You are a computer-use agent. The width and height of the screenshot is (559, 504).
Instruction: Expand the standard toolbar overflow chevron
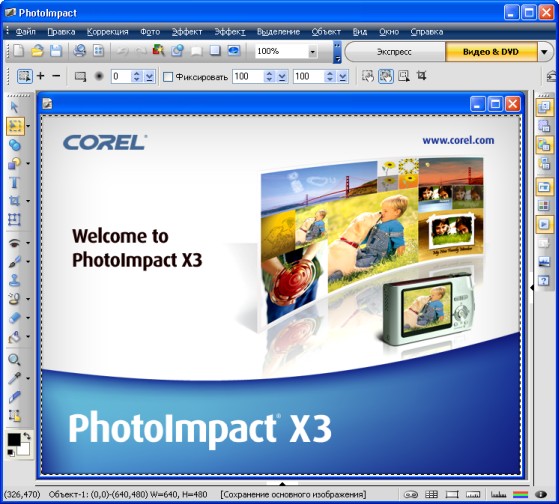click(x=337, y=52)
